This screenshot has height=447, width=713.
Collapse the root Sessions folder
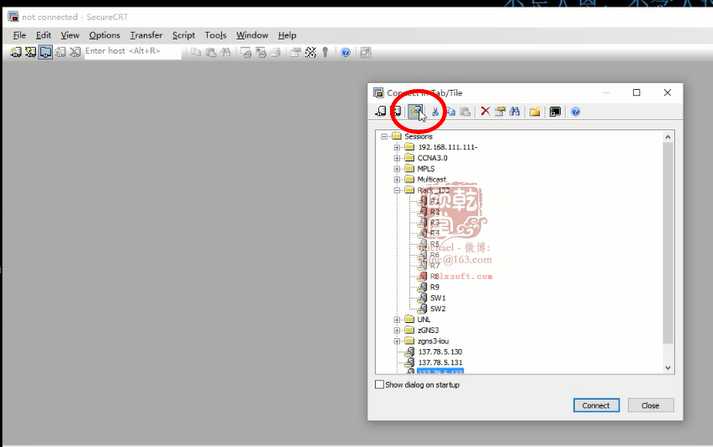384,136
